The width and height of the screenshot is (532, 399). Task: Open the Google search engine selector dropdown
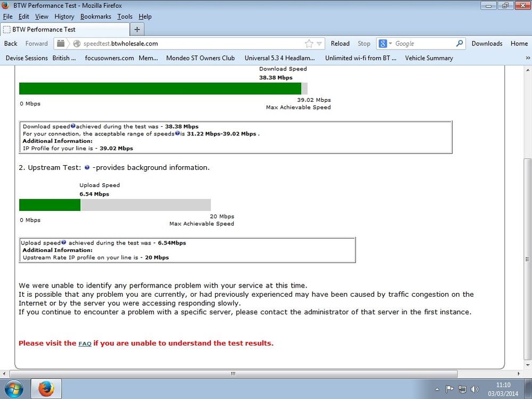pyautogui.click(x=385, y=44)
